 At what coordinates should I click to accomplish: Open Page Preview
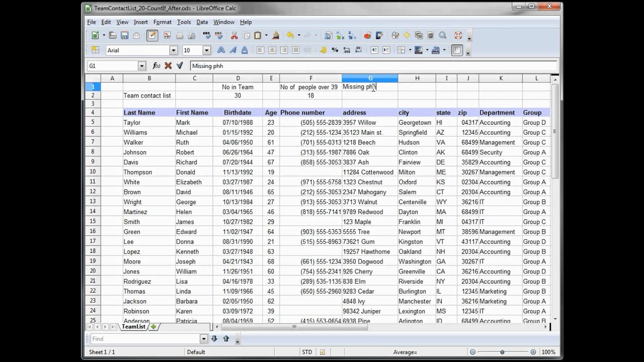coord(191,36)
